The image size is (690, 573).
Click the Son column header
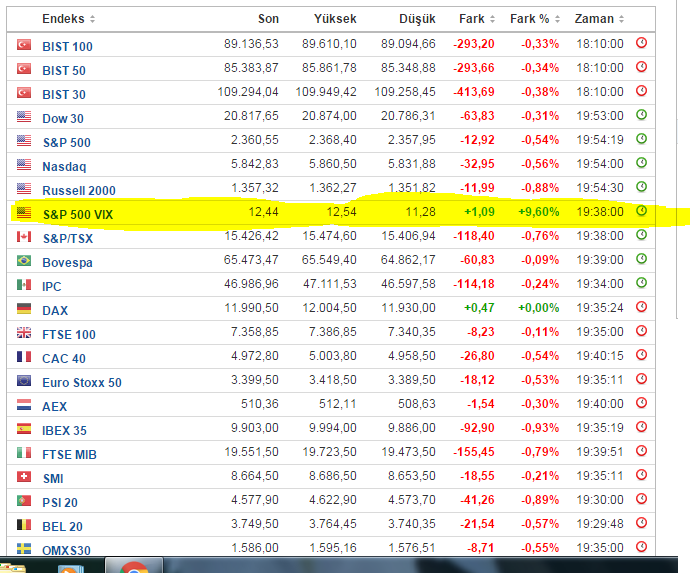pyautogui.click(x=268, y=19)
